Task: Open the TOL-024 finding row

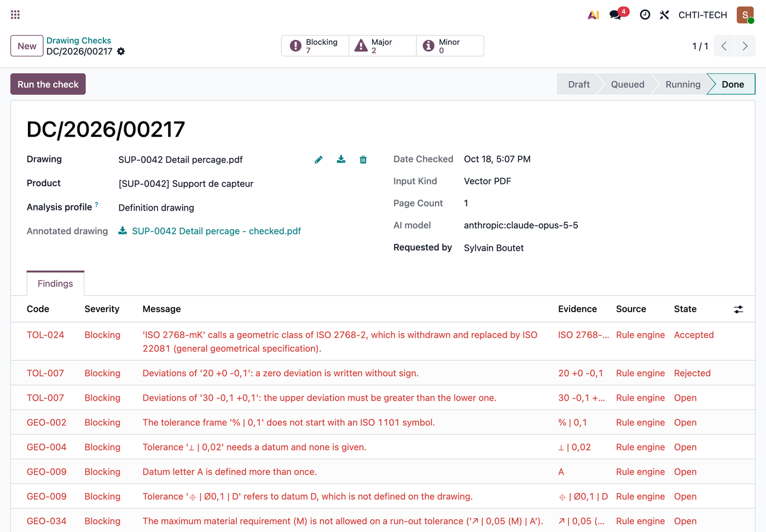Action: pyautogui.click(x=383, y=342)
